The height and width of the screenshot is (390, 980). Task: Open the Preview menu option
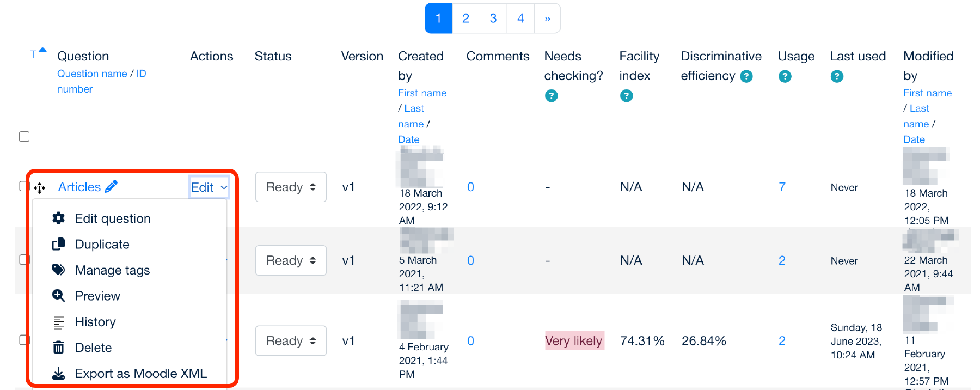pyautogui.click(x=97, y=296)
